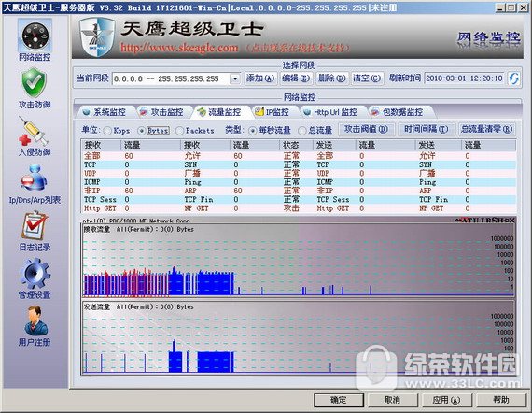Select 总流量 type radio button
Viewport: 532px width, 413px height.
tap(301, 131)
